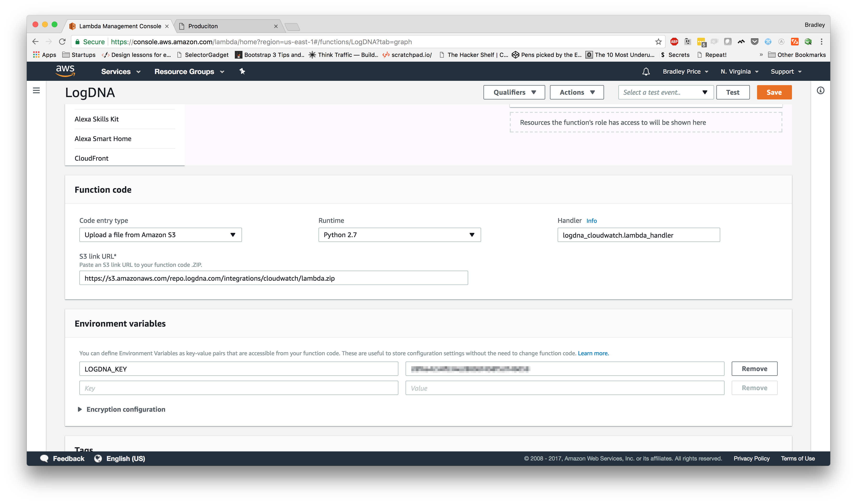Click the Adblock Plus extension icon
The height and width of the screenshot is (504, 857).
tap(674, 42)
